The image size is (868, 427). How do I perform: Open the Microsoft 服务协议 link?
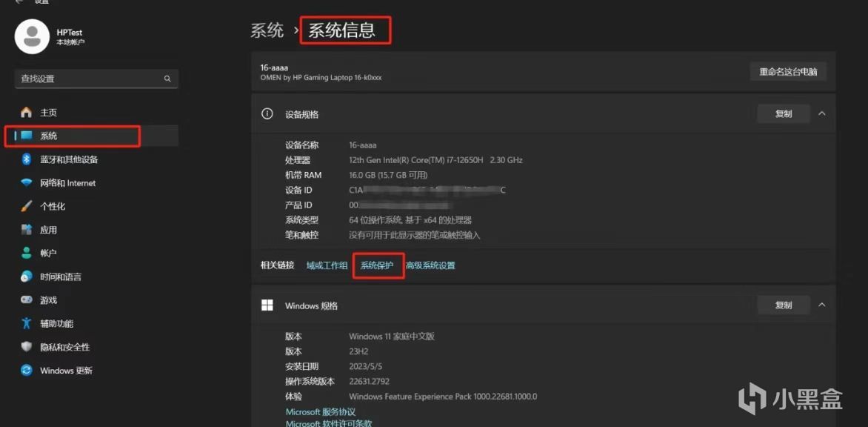(321, 411)
